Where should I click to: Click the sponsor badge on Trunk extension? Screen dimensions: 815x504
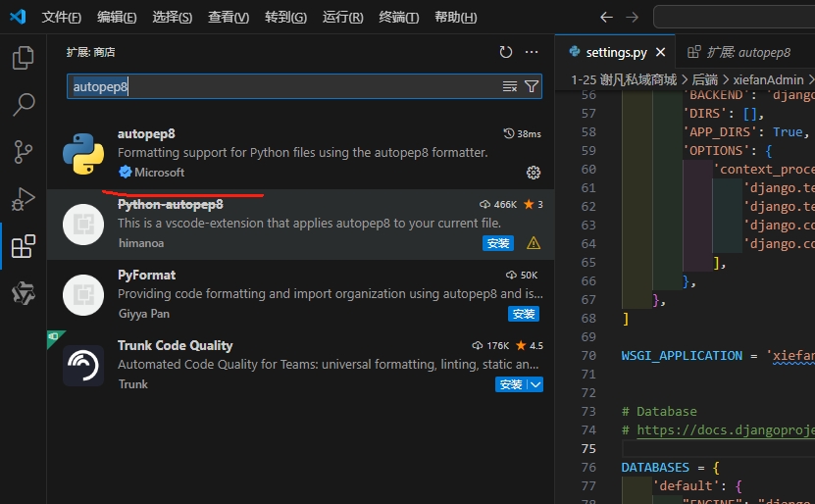(x=54, y=337)
